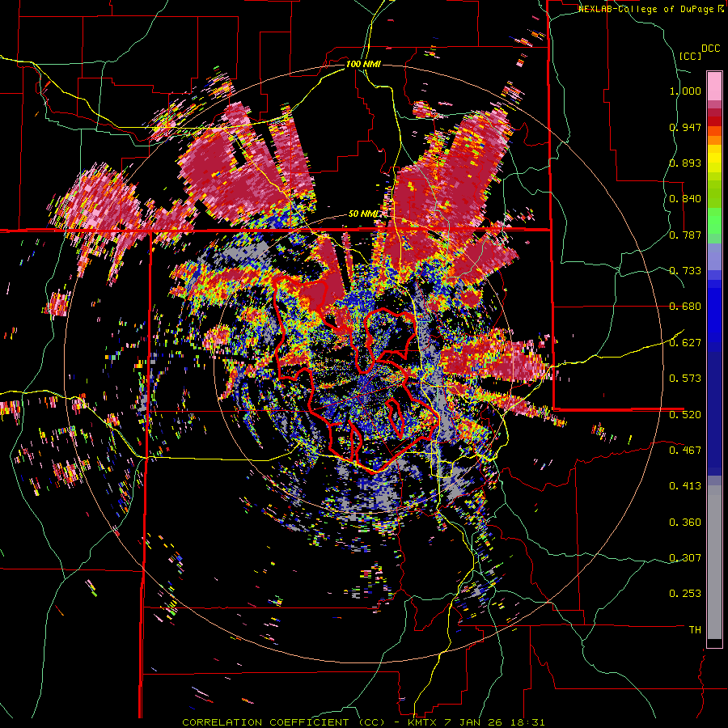
Task: Click the 0.893 legend value
Action: tap(685, 163)
